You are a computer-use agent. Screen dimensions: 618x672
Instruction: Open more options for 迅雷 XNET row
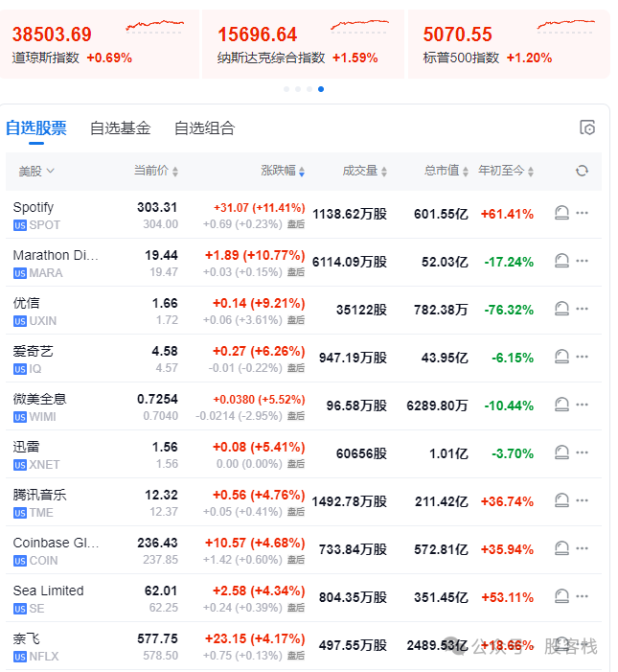[582, 453]
